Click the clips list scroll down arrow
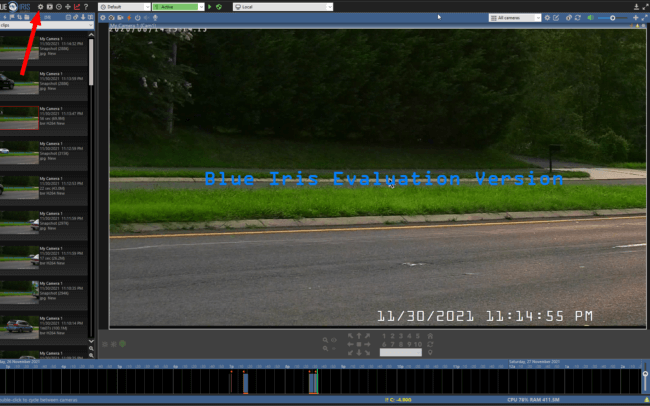Image resolution: width=650 pixels, height=406 pixels. [x=91, y=341]
